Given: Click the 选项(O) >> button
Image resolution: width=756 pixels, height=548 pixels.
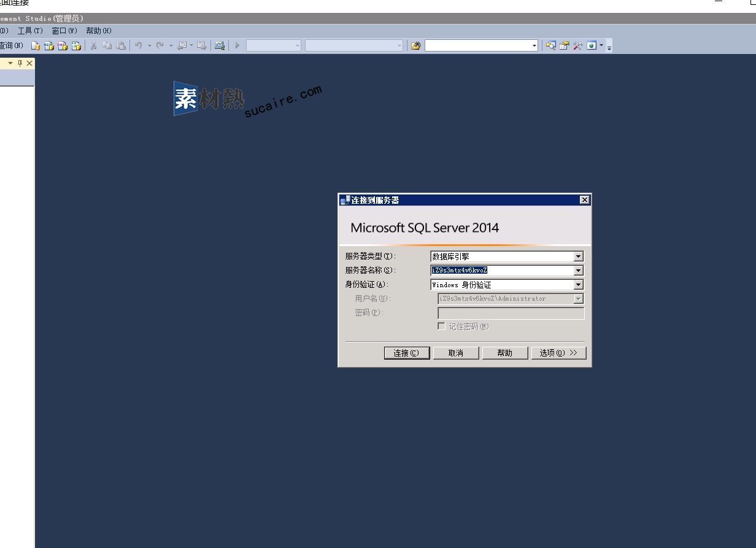Looking at the screenshot, I should tap(558, 353).
